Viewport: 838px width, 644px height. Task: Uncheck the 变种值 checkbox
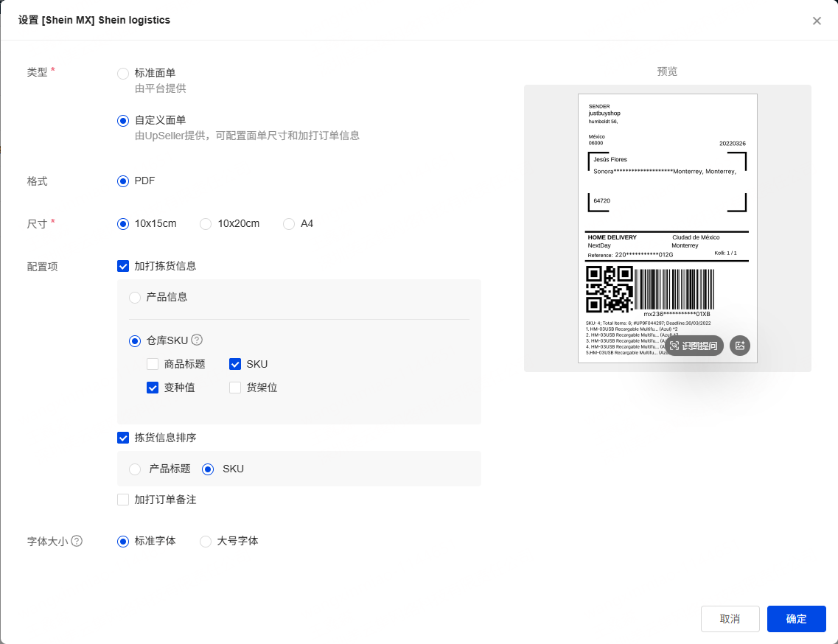[153, 388]
